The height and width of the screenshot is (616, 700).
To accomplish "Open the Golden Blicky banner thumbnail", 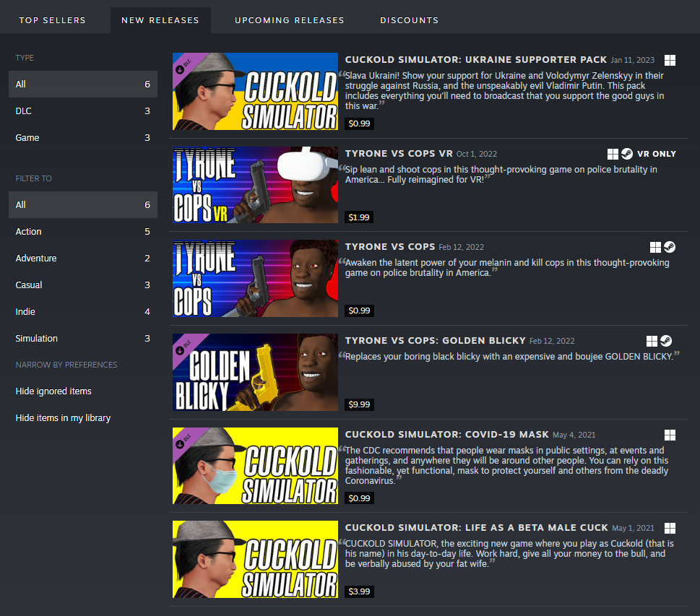I will [255, 373].
